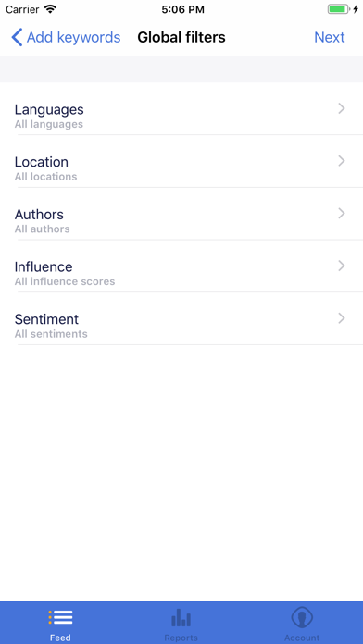Image resolution: width=363 pixels, height=644 pixels.
Task: Expand the Location row chevron
Action: (x=341, y=161)
